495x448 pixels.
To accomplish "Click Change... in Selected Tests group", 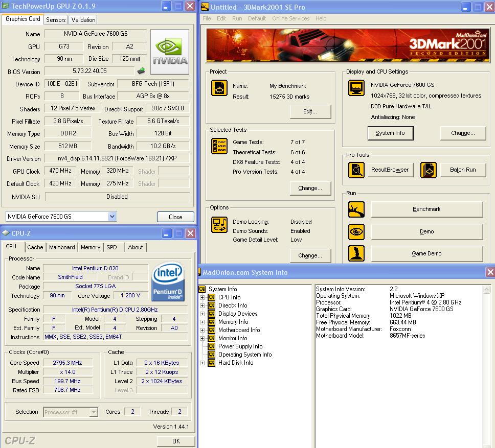I will pyautogui.click(x=310, y=188).
